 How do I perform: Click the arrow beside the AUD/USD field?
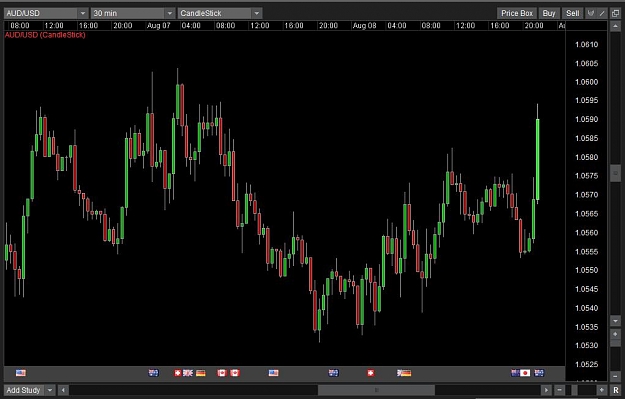pyautogui.click(x=83, y=13)
